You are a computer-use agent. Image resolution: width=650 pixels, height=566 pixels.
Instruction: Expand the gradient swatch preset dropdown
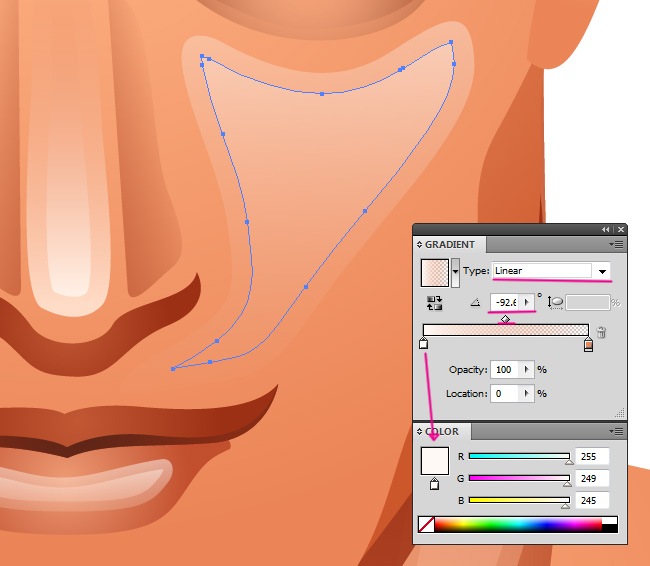(x=456, y=271)
